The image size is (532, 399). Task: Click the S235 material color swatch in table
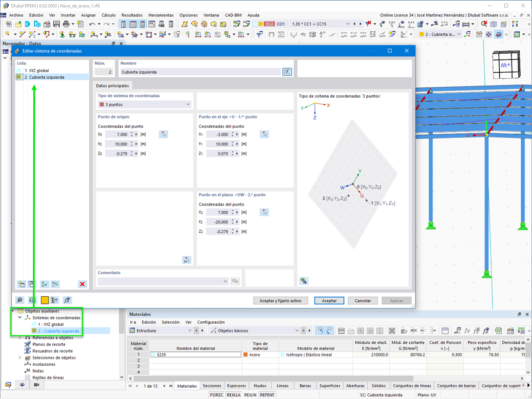tap(153, 354)
